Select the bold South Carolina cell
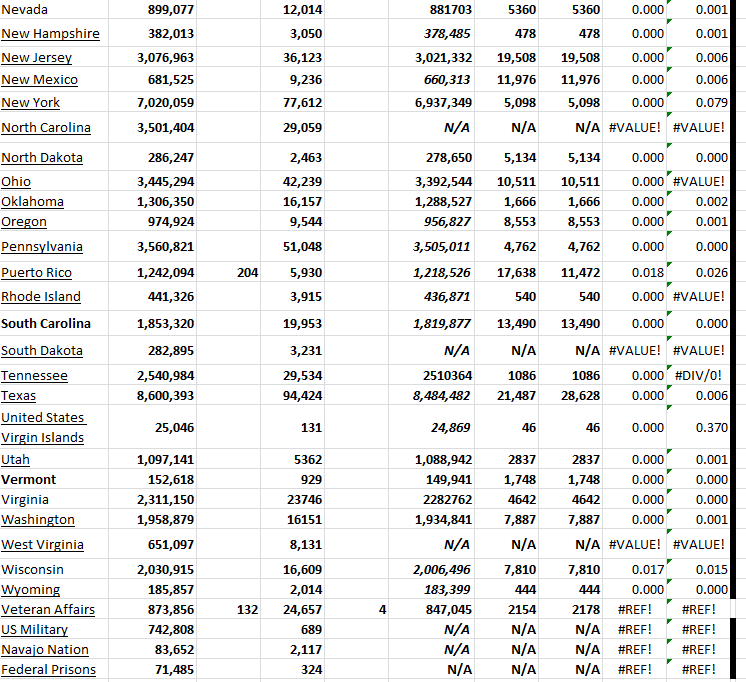746x682 pixels. click(x=54, y=323)
